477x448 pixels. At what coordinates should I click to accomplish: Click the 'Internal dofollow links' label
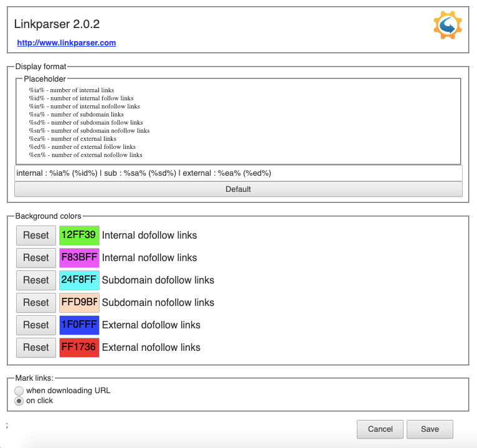149,236
